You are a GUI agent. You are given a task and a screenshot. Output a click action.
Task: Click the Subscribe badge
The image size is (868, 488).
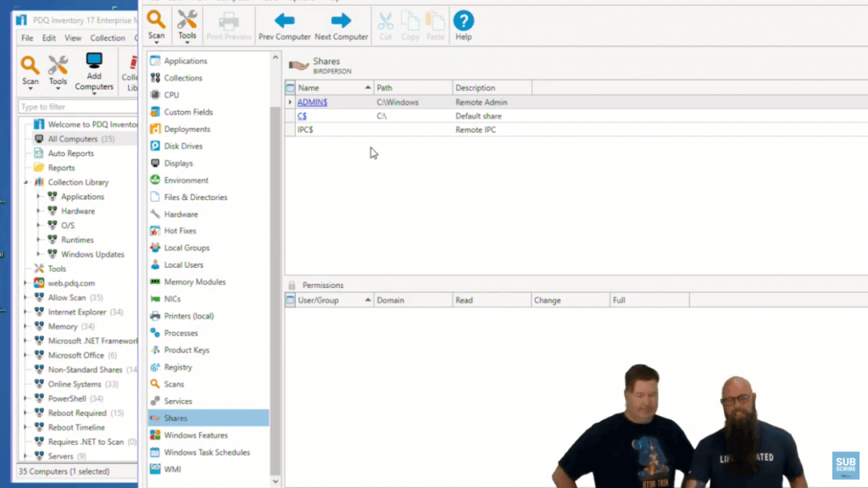845,465
